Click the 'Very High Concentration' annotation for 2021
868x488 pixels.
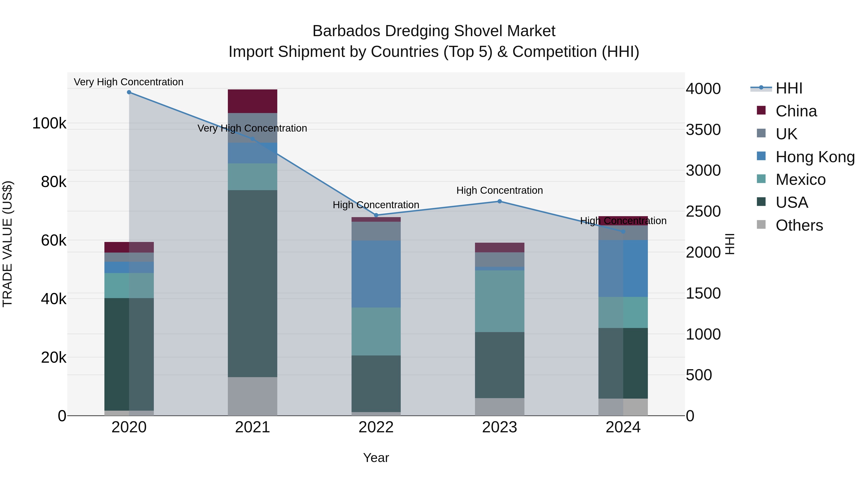[252, 128]
